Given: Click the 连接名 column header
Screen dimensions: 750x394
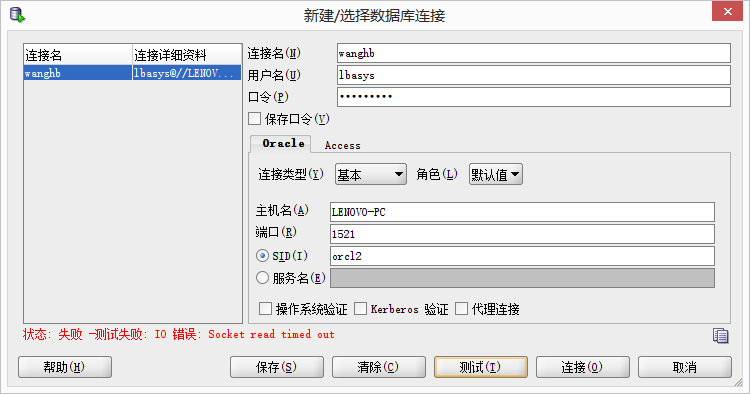Looking at the screenshot, I should (78, 55).
